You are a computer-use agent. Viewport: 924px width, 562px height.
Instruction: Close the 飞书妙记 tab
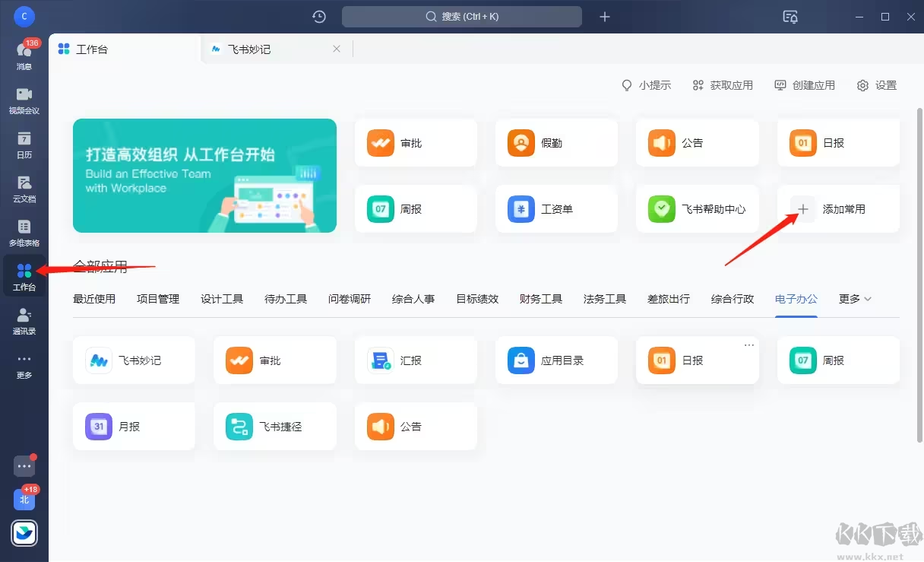pos(337,49)
